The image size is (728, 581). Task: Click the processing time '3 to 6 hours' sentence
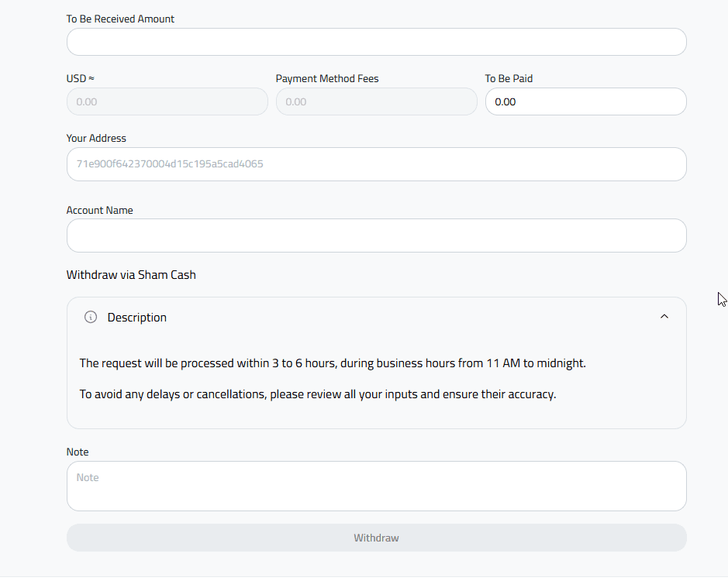pos(333,363)
